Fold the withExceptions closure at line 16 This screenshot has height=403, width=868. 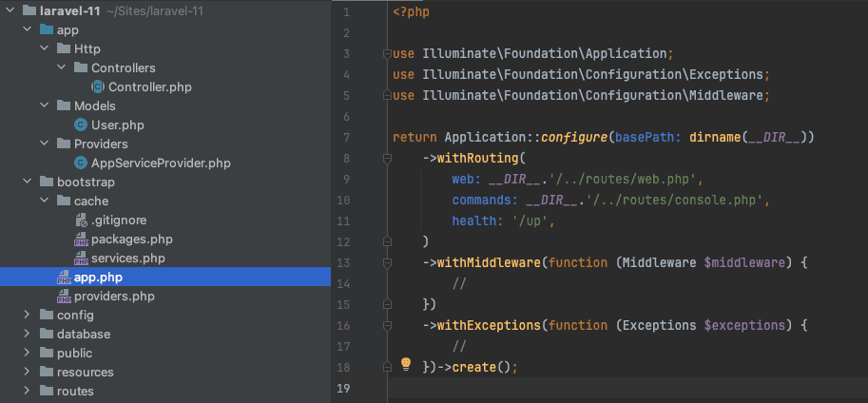387,325
